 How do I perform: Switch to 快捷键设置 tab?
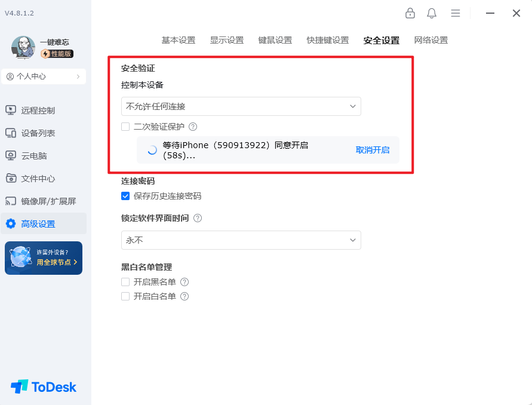328,41
